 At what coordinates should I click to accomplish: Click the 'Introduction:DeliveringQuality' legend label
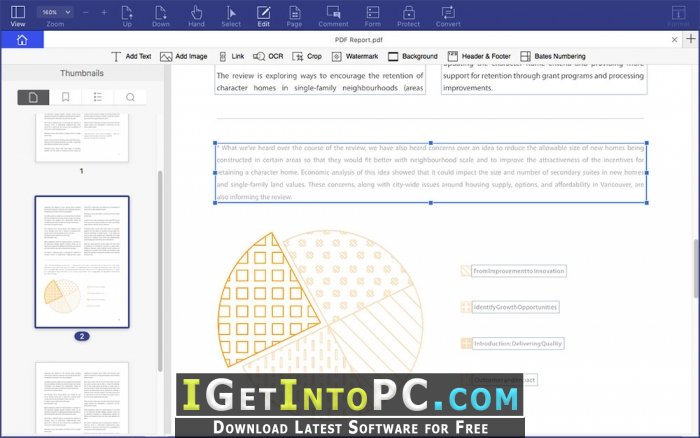[518, 343]
